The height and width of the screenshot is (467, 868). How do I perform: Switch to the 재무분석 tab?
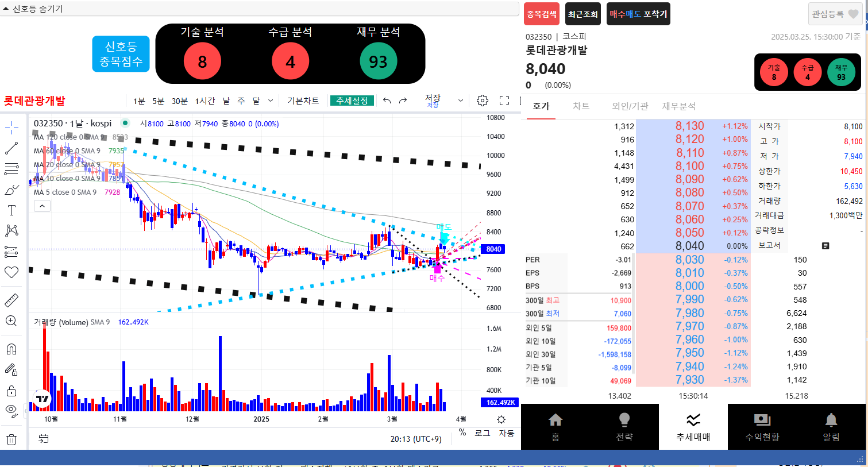(x=679, y=106)
